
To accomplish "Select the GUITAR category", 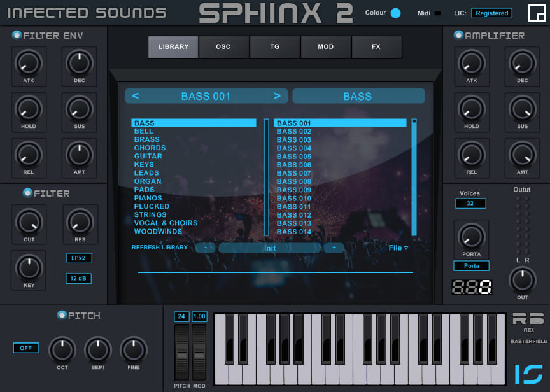I will click(148, 156).
